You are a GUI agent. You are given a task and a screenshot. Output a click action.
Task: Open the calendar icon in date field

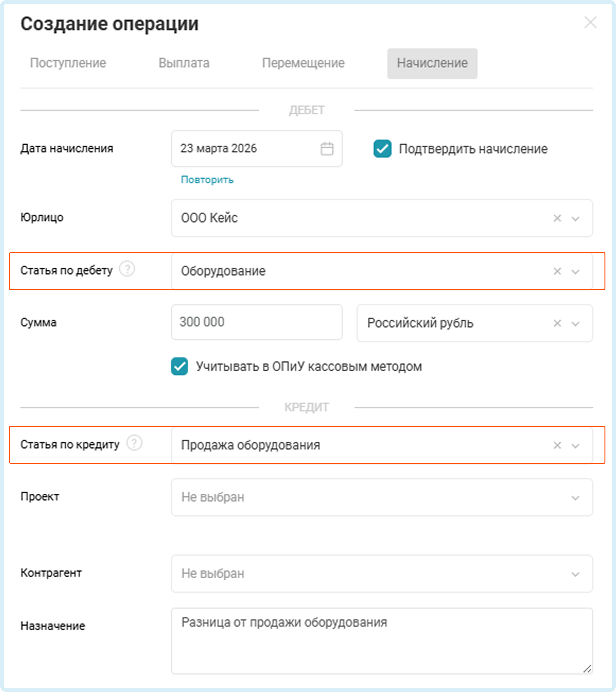coord(327,149)
